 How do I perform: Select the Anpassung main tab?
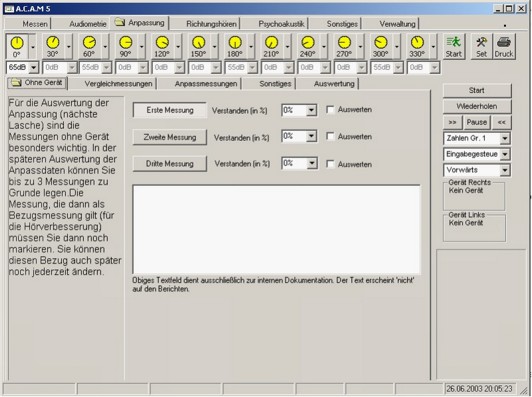pyautogui.click(x=140, y=23)
